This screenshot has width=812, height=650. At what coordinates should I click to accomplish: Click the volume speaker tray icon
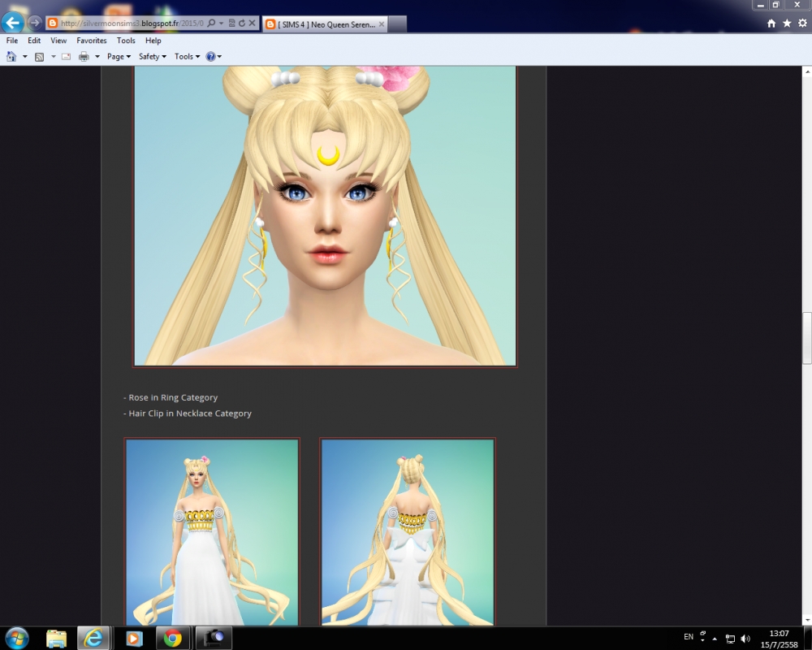coord(745,639)
